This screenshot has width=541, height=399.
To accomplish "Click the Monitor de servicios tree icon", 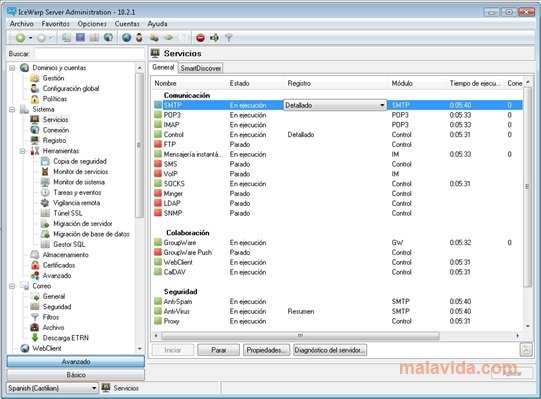I will (x=45, y=172).
